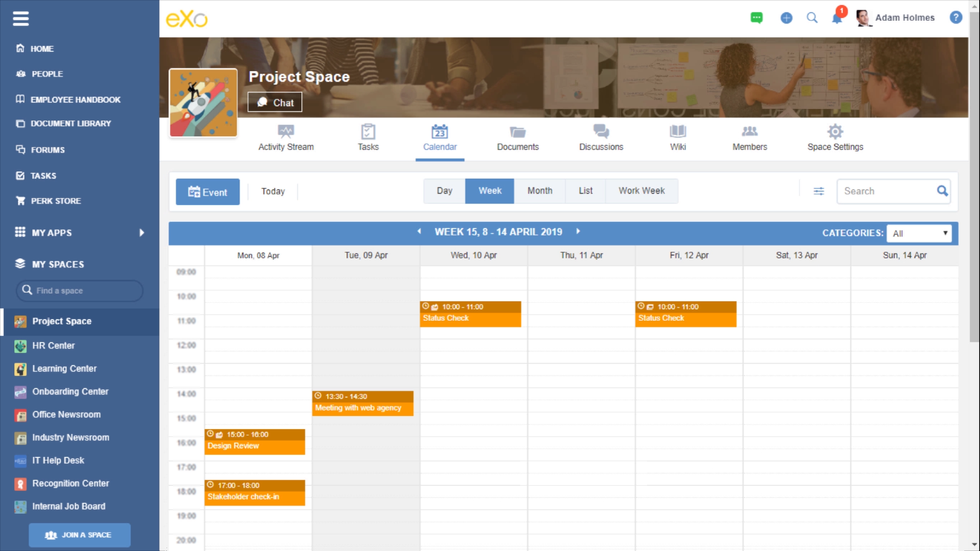Switch the calendar to Month view
980x551 pixels.
[540, 191]
